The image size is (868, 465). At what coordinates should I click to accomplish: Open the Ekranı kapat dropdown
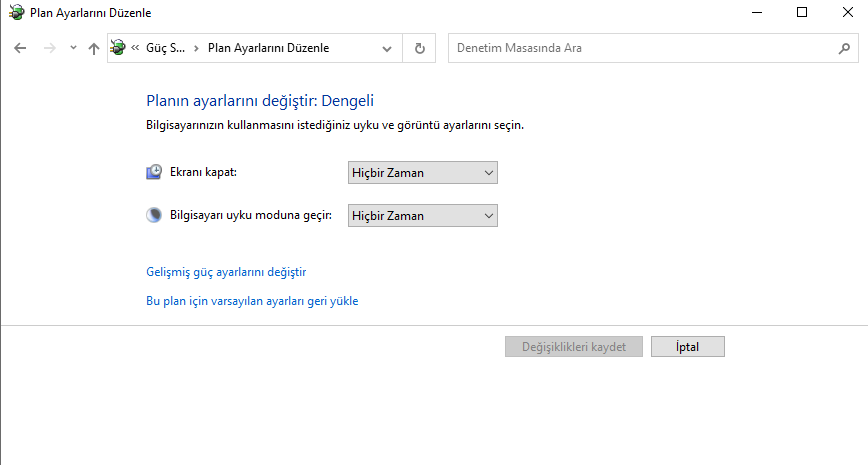pos(422,173)
